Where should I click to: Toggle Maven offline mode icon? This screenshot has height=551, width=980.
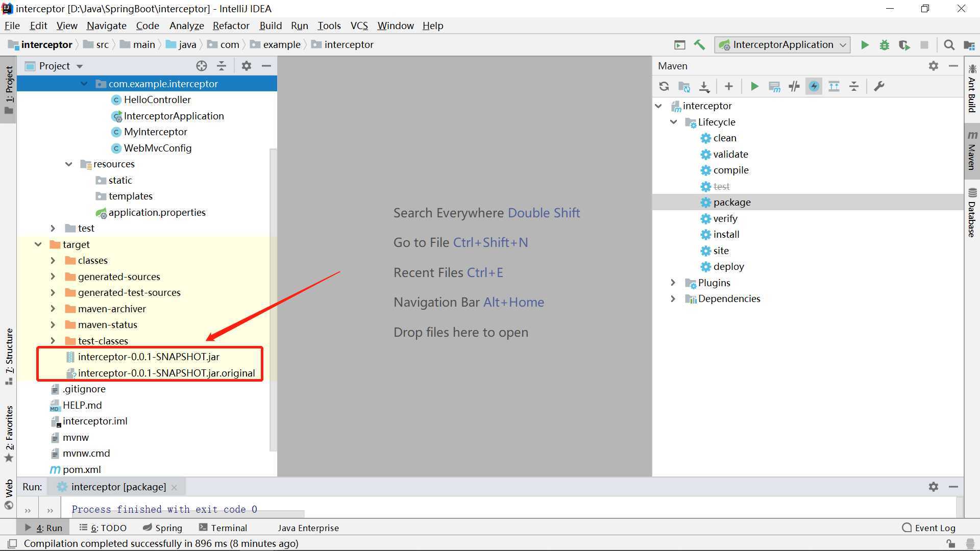pos(794,86)
